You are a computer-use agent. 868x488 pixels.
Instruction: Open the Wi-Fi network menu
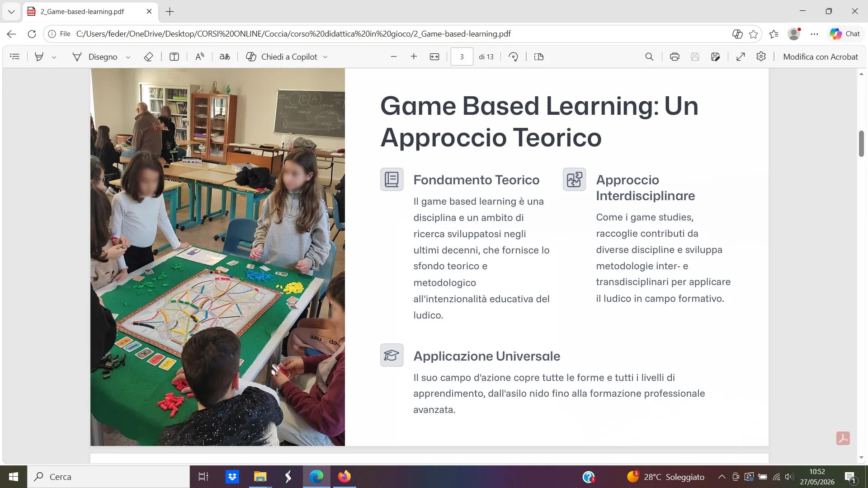776,477
